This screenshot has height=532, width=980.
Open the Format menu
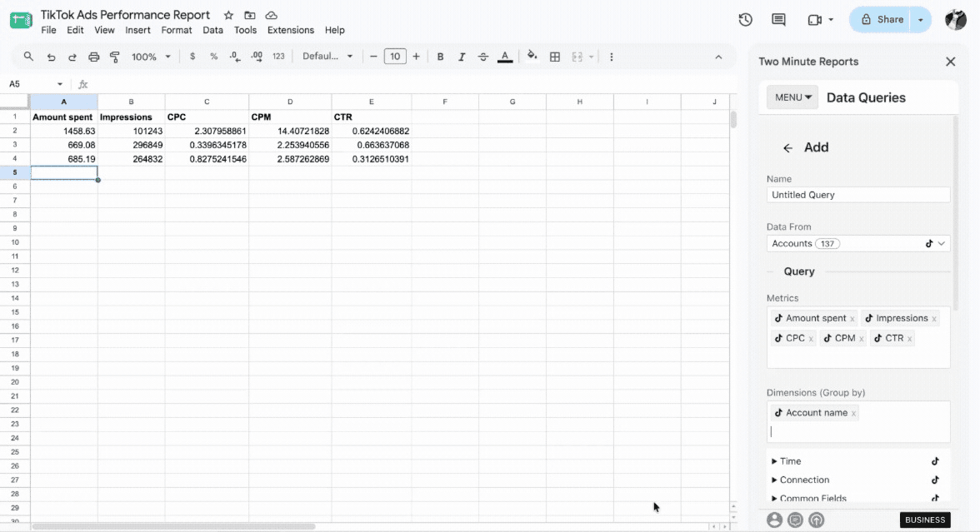pyautogui.click(x=177, y=30)
